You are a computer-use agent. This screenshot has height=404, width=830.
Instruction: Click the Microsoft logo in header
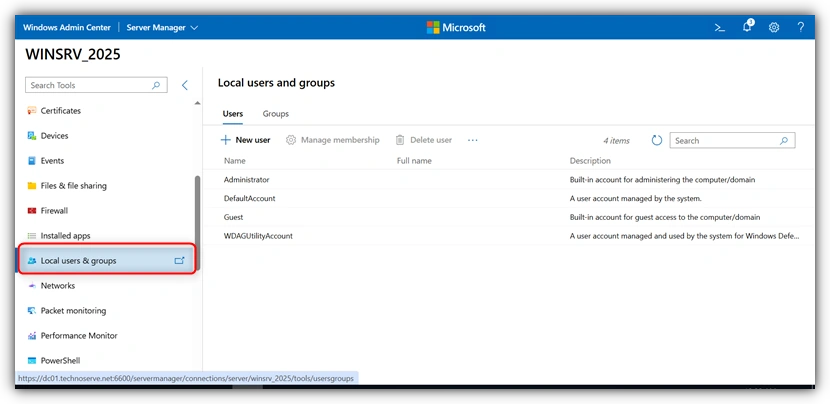point(456,28)
